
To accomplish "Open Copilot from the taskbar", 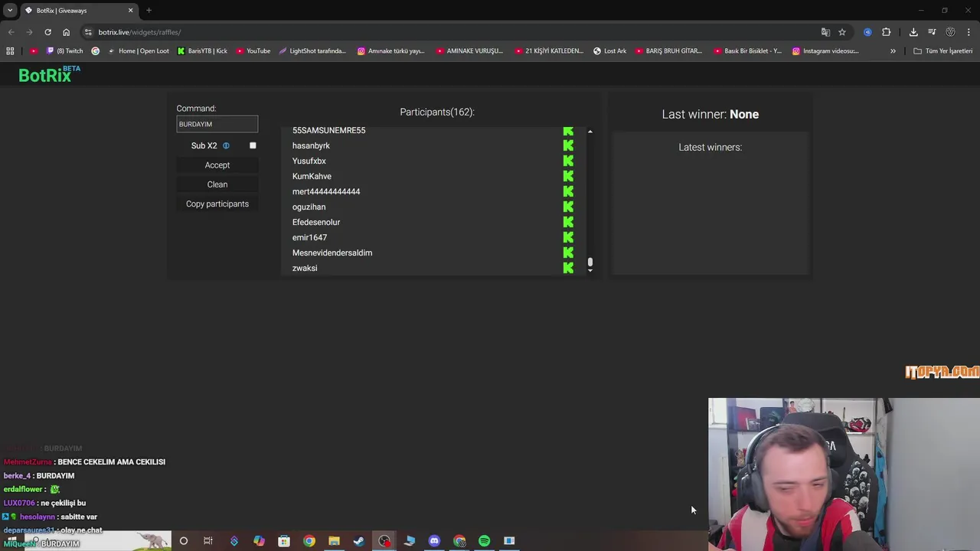I will tap(259, 541).
